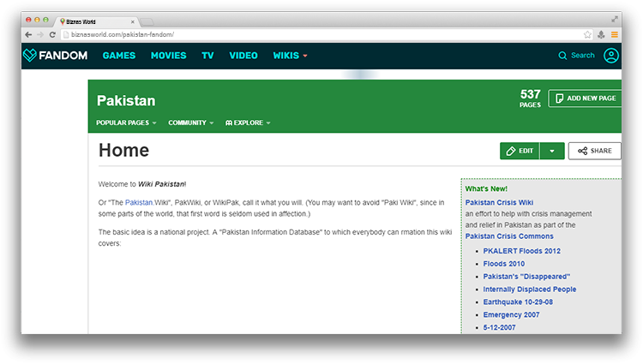
Task: Expand the Popular Pages menu
Action: [126, 123]
